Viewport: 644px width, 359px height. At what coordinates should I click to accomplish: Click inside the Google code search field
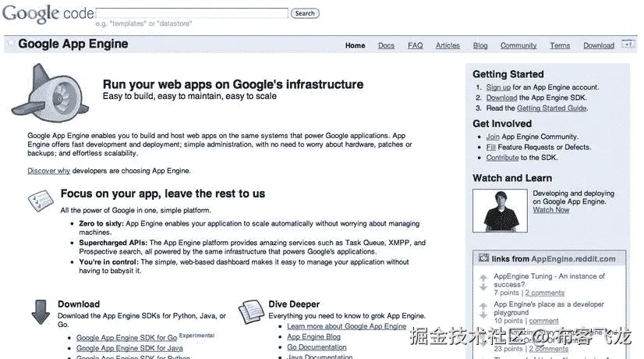[192, 13]
